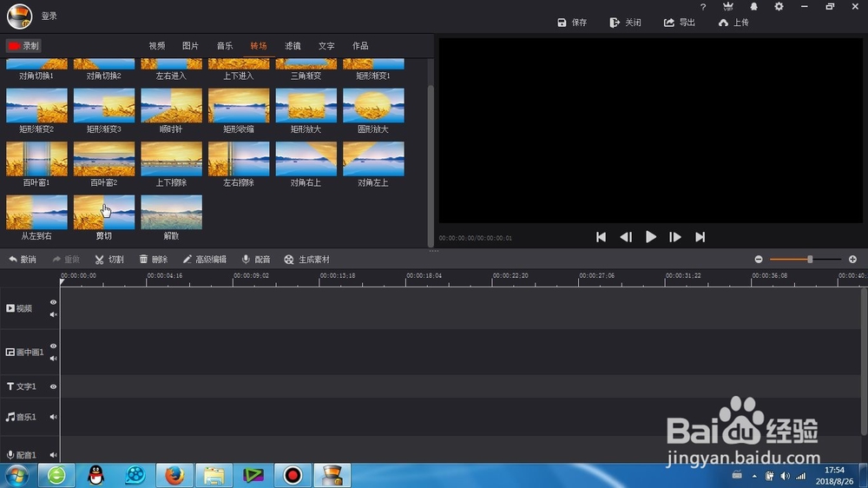
Task: Select the 对角右上 transition thumbnail
Action: coord(306,158)
